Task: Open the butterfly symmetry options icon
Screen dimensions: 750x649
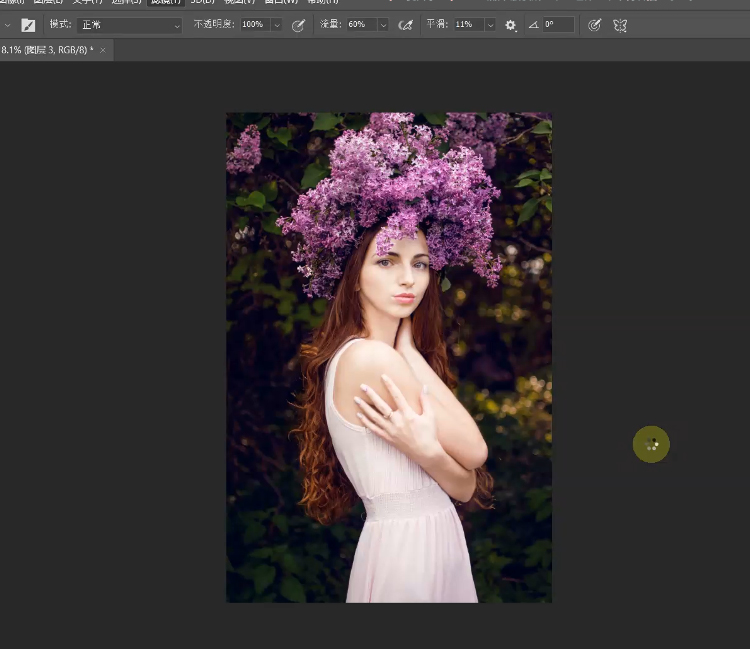Action: (x=620, y=25)
